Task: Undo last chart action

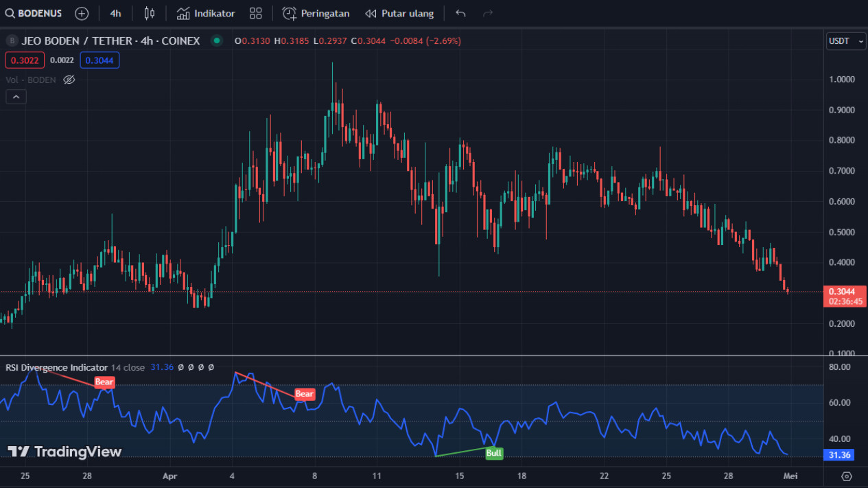Action: 460,13
